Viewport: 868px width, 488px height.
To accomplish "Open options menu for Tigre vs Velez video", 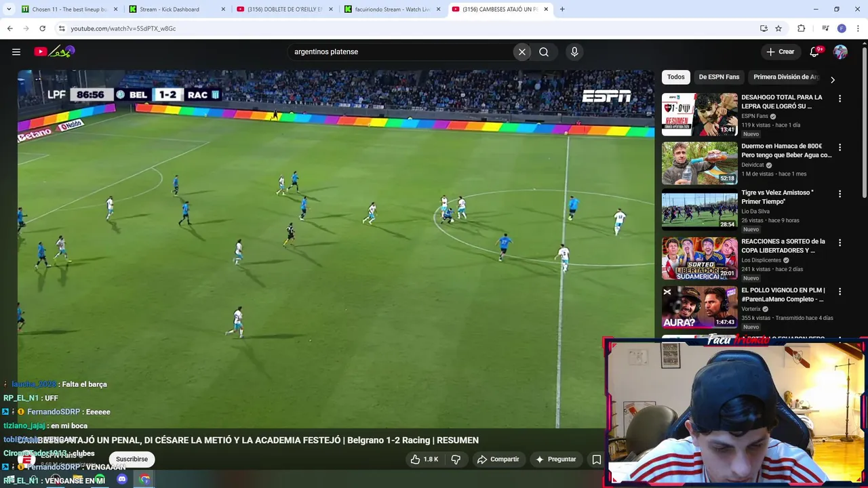I will coord(840,194).
